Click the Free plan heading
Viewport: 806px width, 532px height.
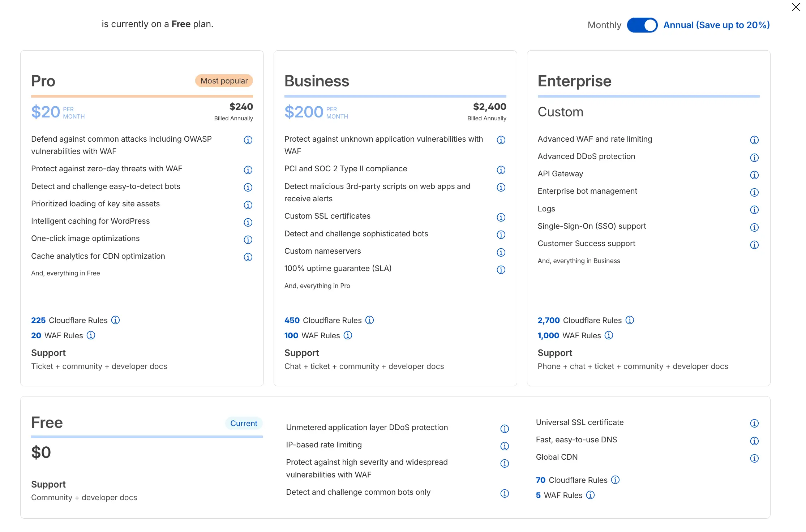pyautogui.click(x=47, y=422)
